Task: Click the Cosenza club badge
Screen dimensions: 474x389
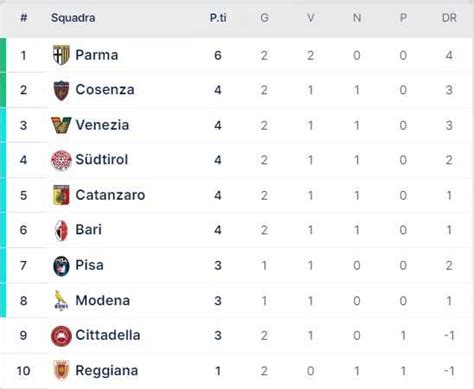Action: 61,90
